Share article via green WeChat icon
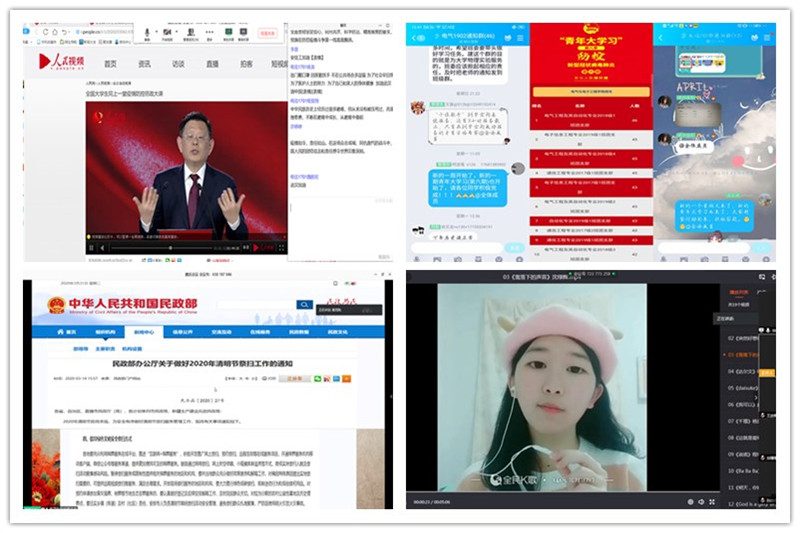This screenshot has width=800, height=533. tap(317, 379)
